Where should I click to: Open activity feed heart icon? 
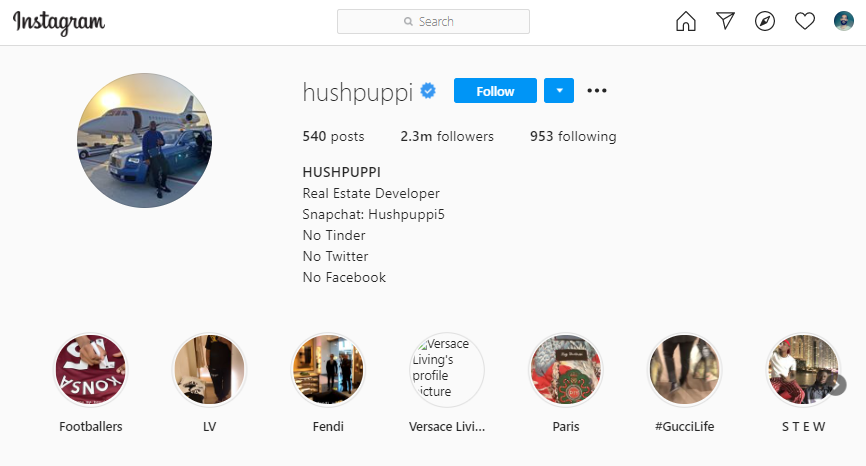(x=805, y=22)
